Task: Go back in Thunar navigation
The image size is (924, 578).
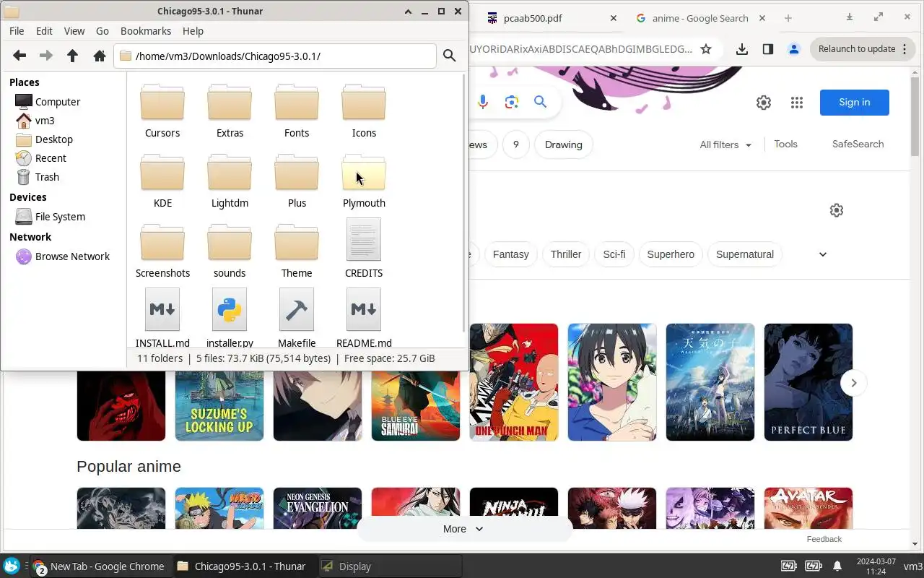Action: click(x=19, y=56)
